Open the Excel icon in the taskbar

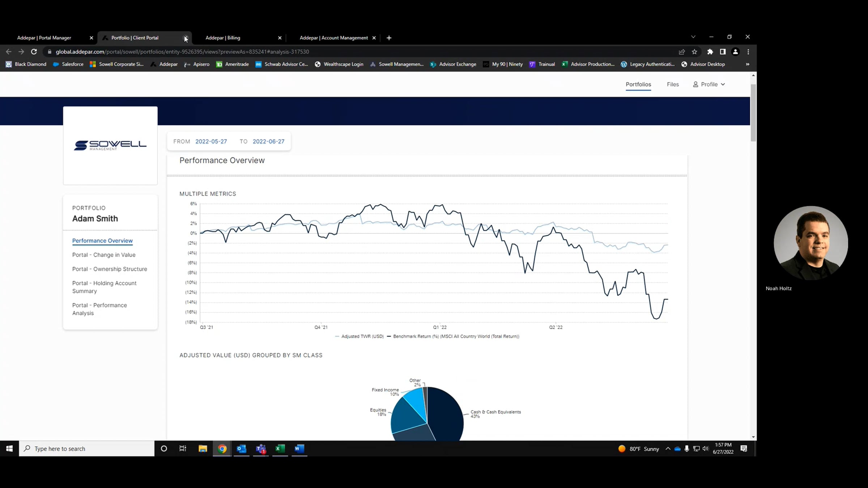pyautogui.click(x=280, y=449)
